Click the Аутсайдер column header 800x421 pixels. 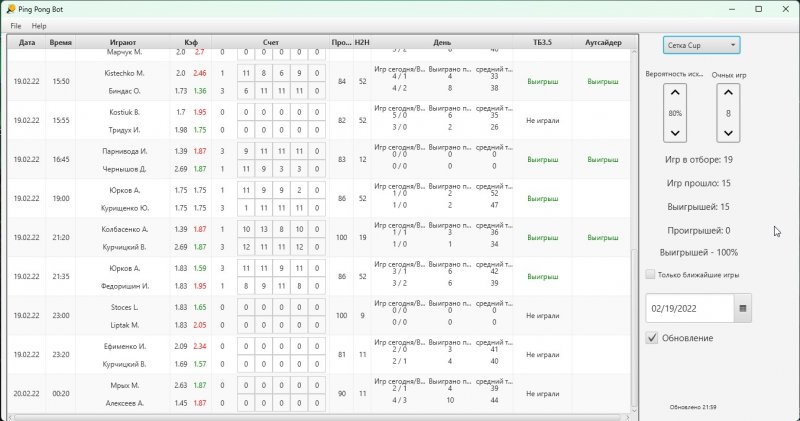[x=603, y=43]
